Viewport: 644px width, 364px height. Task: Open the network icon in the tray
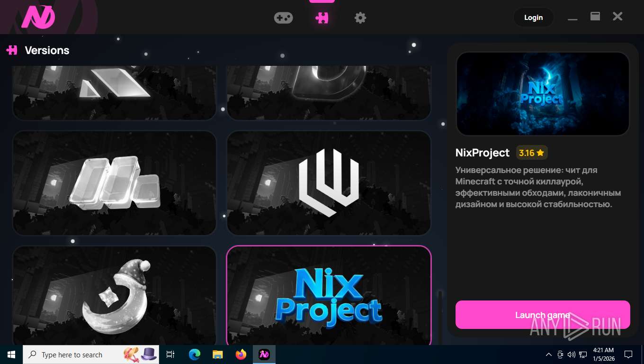[x=583, y=355]
